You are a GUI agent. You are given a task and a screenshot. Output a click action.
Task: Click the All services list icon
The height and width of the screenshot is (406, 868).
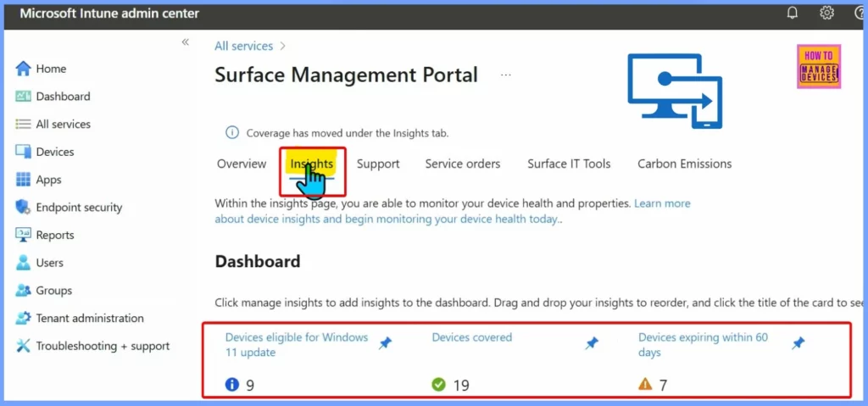tap(23, 124)
